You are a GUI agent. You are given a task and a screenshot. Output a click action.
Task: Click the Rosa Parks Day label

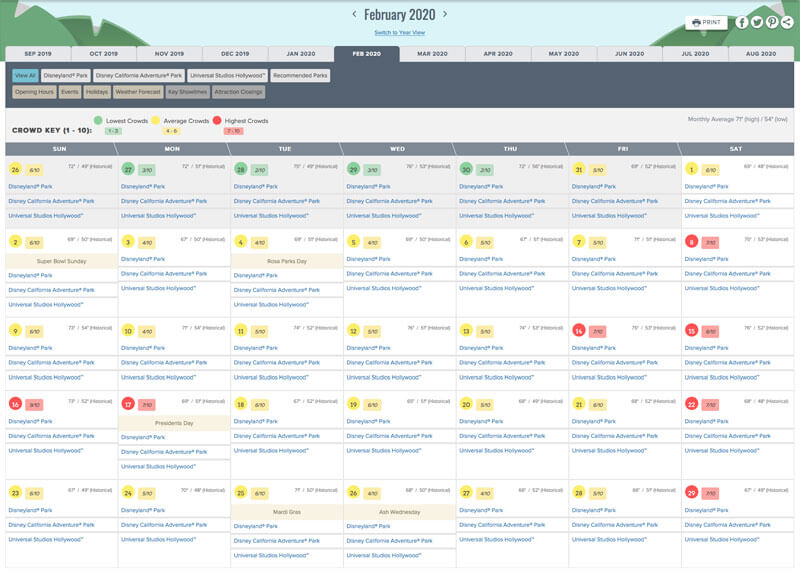click(287, 261)
